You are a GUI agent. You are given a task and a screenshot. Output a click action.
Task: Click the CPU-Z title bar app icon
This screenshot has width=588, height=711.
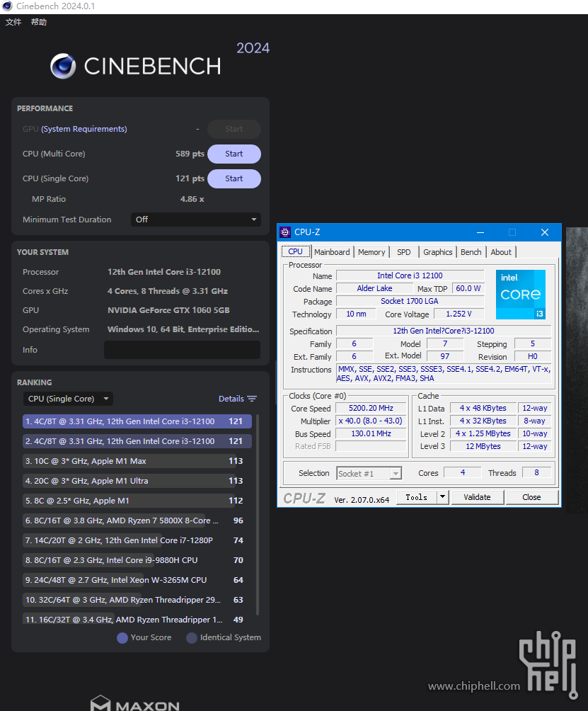tap(285, 232)
